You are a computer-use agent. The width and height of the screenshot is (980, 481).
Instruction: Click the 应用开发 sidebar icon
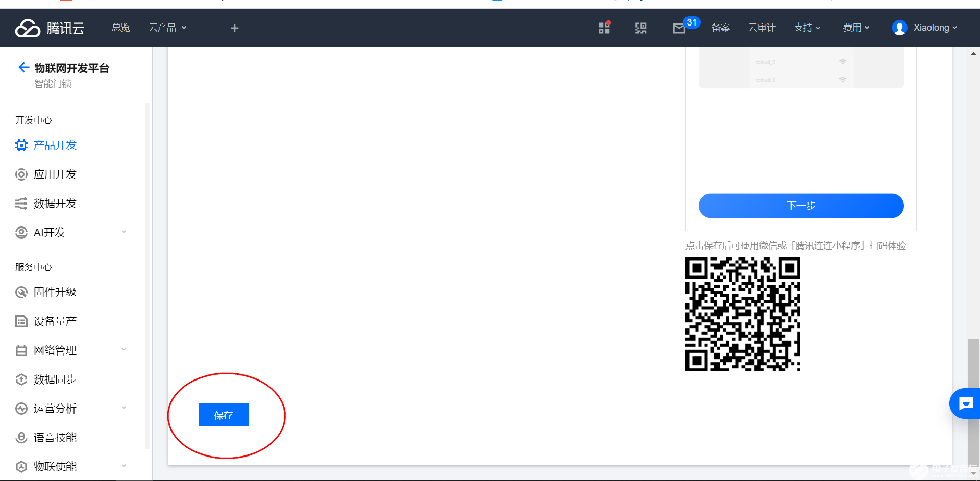(21, 174)
